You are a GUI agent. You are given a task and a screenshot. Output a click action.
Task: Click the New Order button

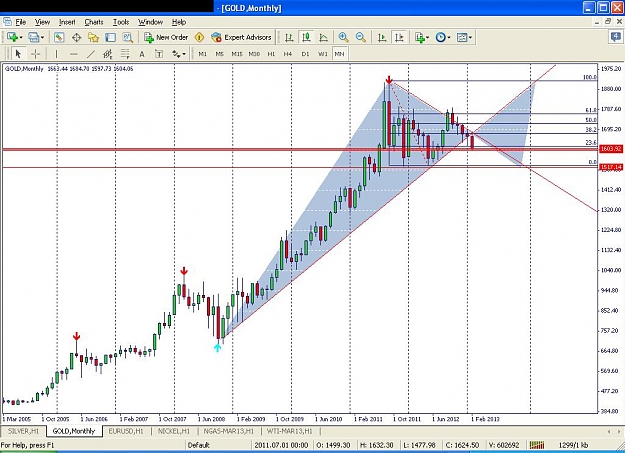click(x=166, y=37)
